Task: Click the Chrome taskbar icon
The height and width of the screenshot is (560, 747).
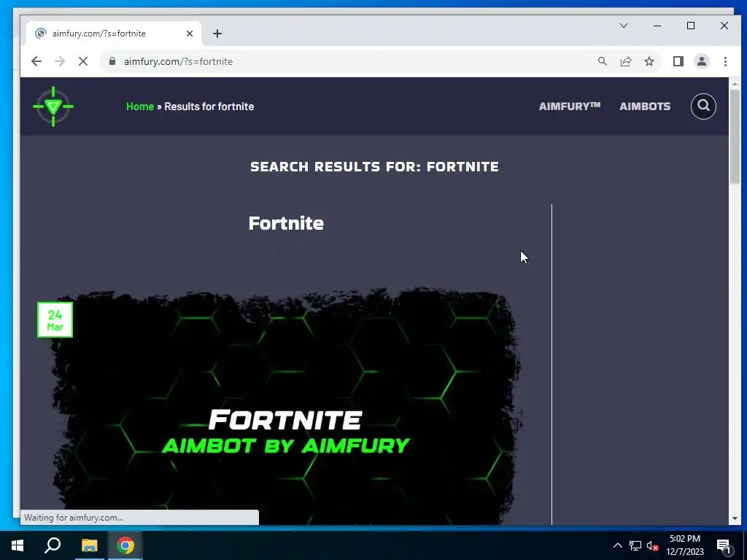Action: [125, 545]
